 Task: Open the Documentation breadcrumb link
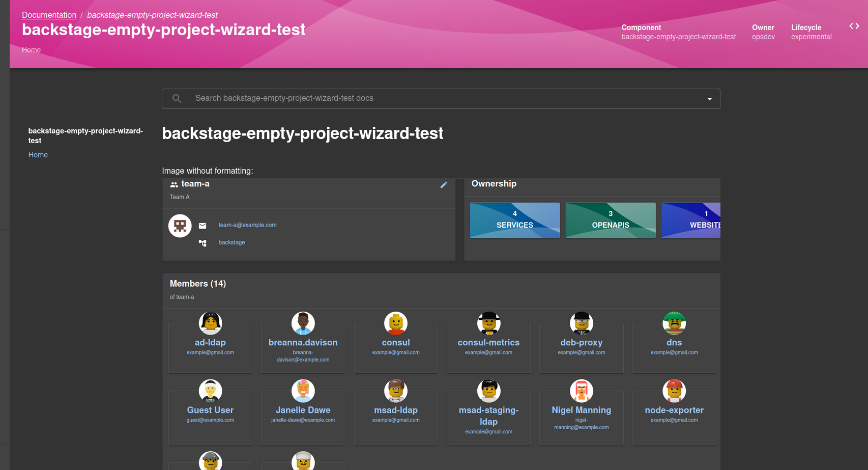pos(49,15)
